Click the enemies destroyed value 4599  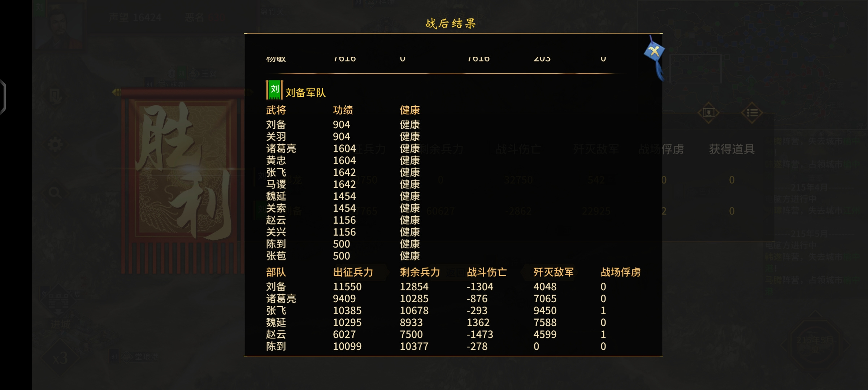545,334
